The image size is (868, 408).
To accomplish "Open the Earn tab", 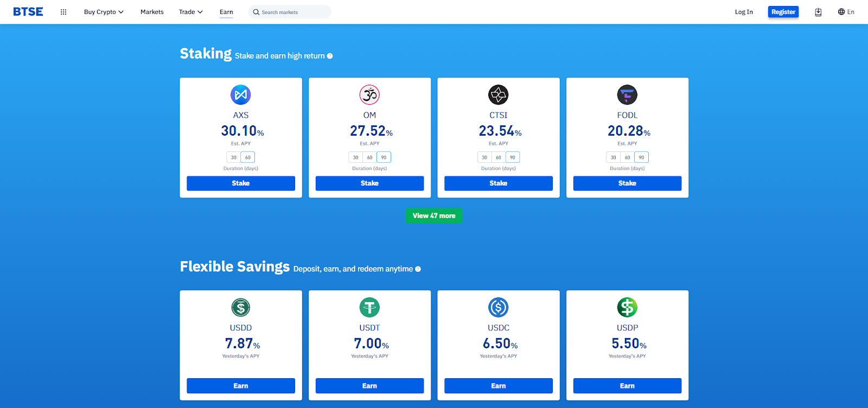I will coord(226,12).
